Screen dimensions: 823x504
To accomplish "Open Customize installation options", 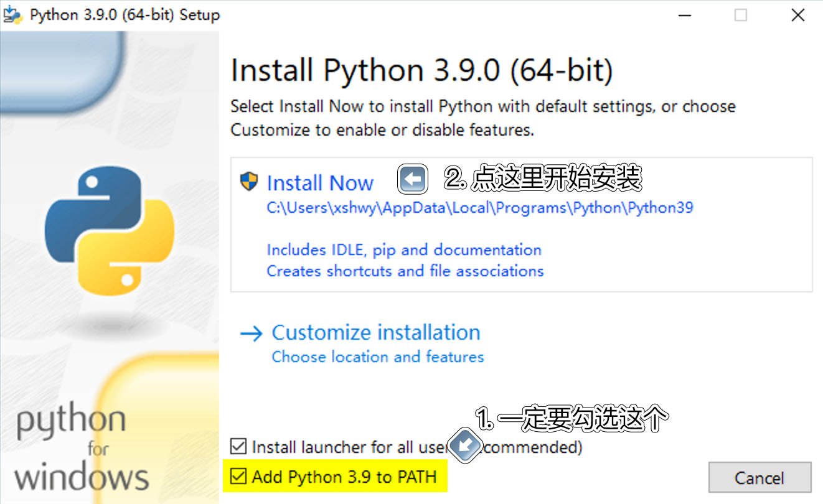I will [376, 332].
